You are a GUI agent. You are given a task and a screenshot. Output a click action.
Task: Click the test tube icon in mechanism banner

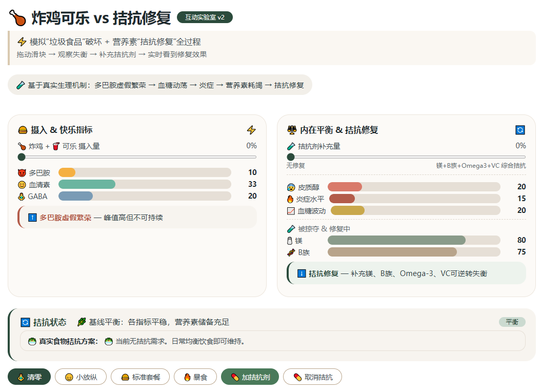pyautogui.click(x=21, y=85)
